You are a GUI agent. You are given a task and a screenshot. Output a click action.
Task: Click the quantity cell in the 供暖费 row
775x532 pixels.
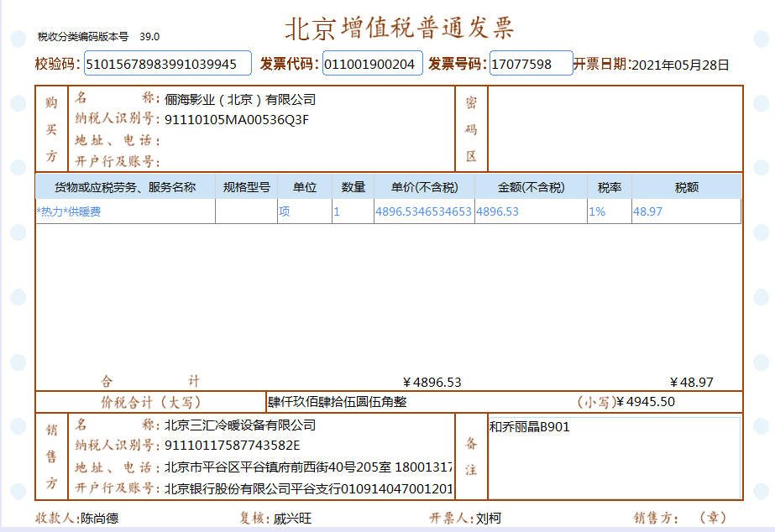pyautogui.click(x=353, y=211)
